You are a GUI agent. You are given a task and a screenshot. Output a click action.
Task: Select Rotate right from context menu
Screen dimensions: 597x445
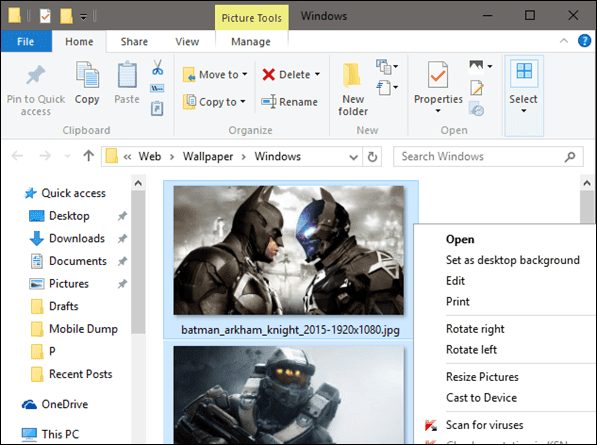pos(475,329)
